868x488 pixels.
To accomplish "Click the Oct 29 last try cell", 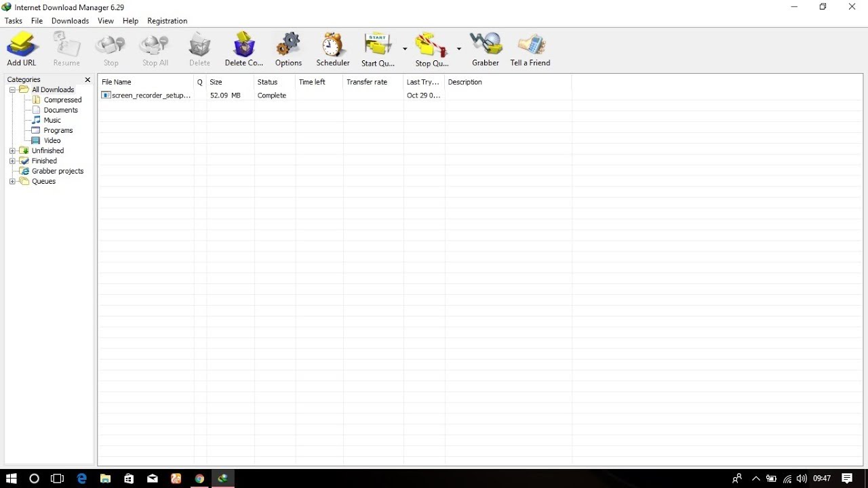I will coord(424,96).
